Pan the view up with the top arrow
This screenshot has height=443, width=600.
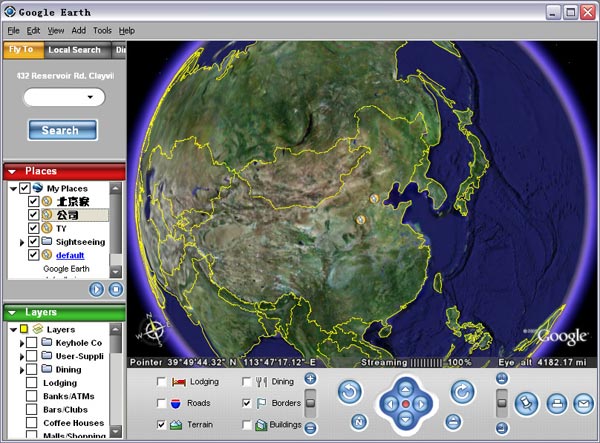click(406, 390)
